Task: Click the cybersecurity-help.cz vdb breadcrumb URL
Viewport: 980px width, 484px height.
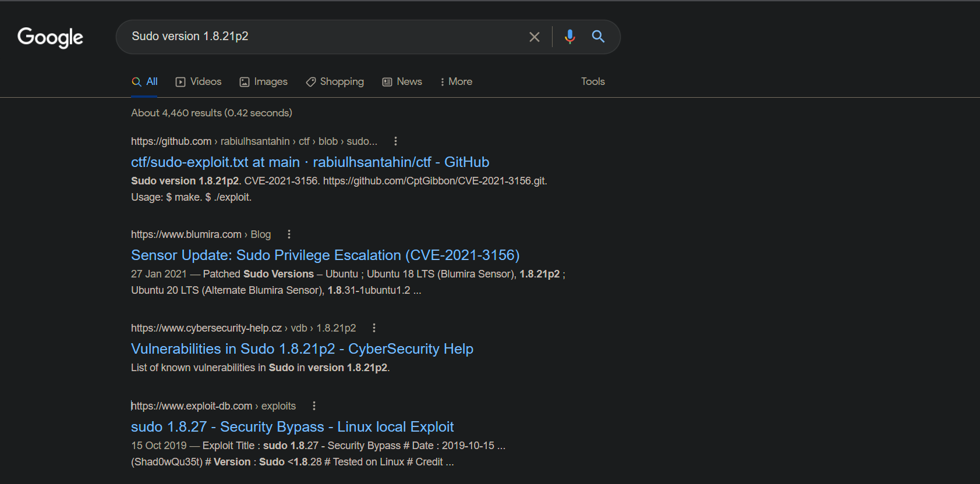Action: [x=243, y=328]
